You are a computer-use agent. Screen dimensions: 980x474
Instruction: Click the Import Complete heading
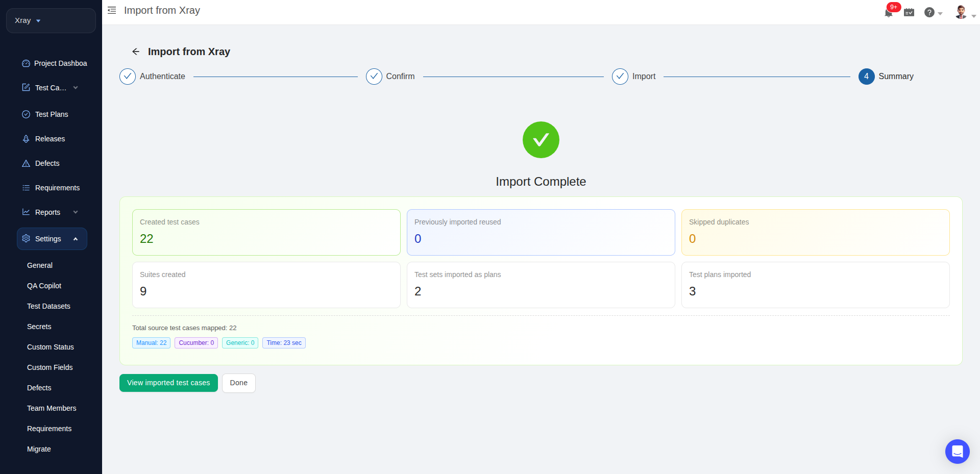(x=541, y=182)
